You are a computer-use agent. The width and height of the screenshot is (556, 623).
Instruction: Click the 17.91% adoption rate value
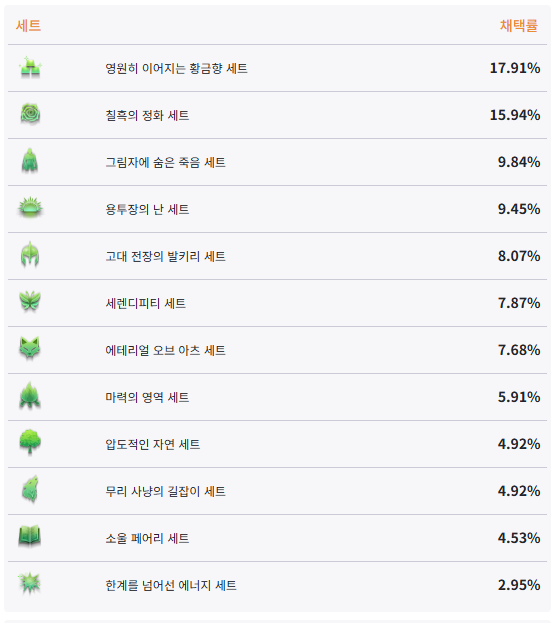(515, 68)
